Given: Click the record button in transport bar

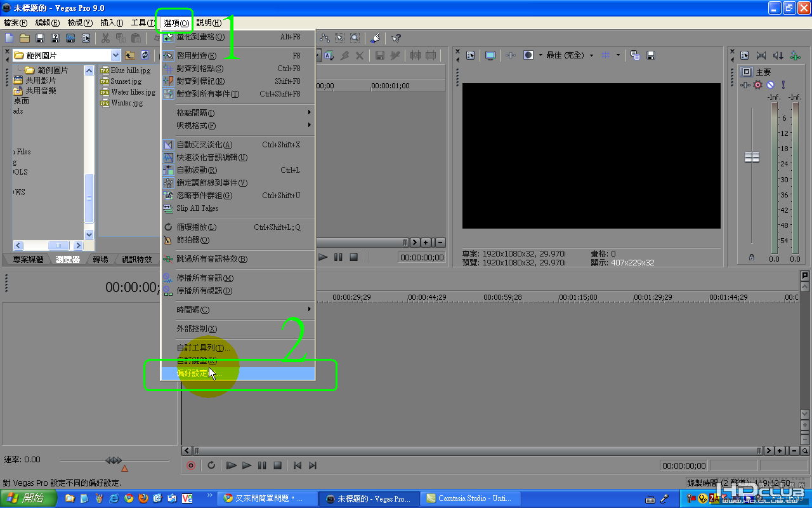Looking at the screenshot, I should click(x=191, y=465).
